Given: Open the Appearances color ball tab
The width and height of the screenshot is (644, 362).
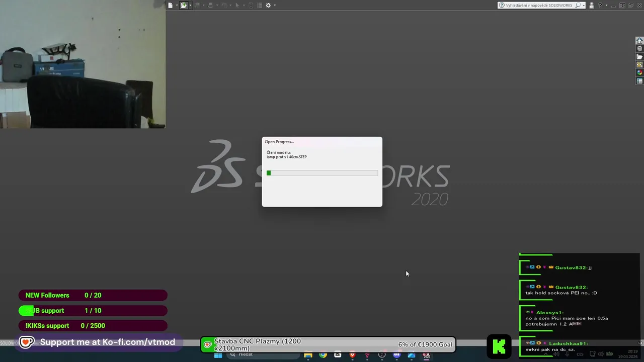Looking at the screenshot, I should click(x=639, y=73).
